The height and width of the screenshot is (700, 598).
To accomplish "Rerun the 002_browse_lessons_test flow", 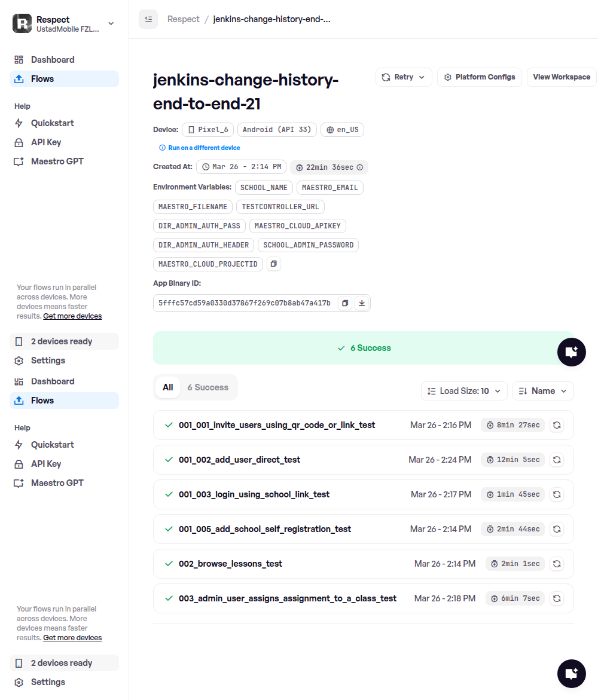I will [556, 564].
